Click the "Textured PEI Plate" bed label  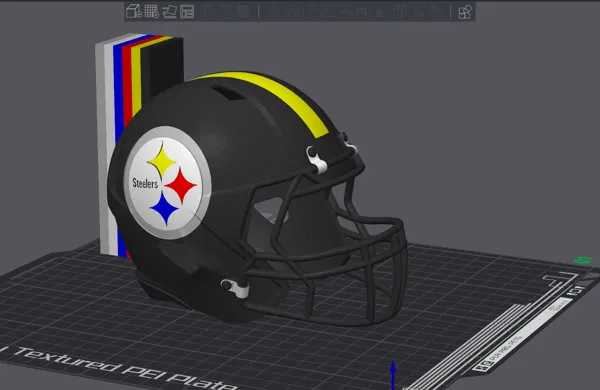coord(124,368)
